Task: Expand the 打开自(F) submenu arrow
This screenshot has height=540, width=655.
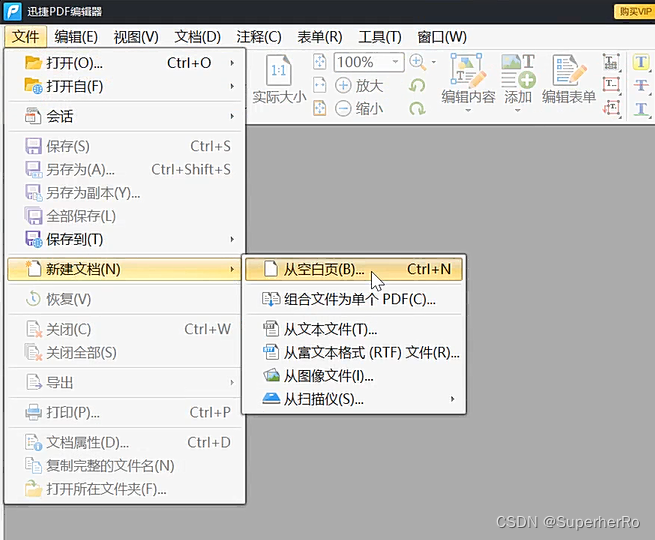Action: [232, 86]
